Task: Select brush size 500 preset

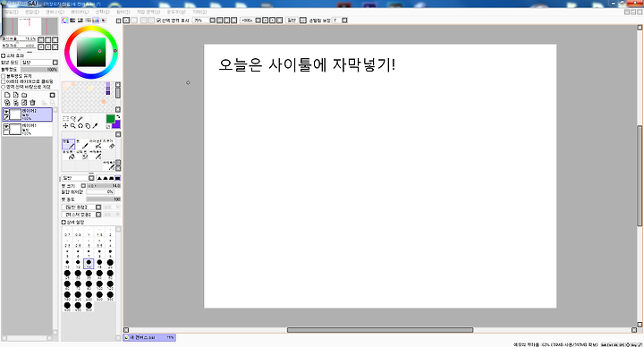Action: coord(89,307)
